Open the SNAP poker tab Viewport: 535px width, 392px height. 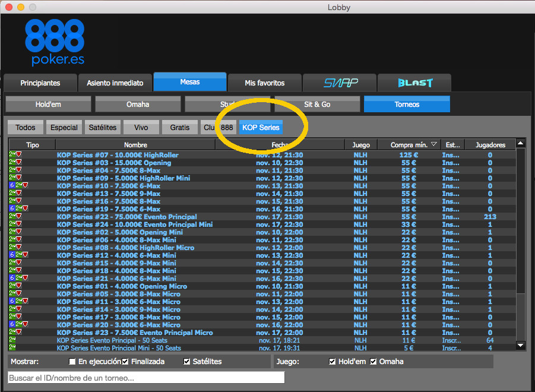340,83
